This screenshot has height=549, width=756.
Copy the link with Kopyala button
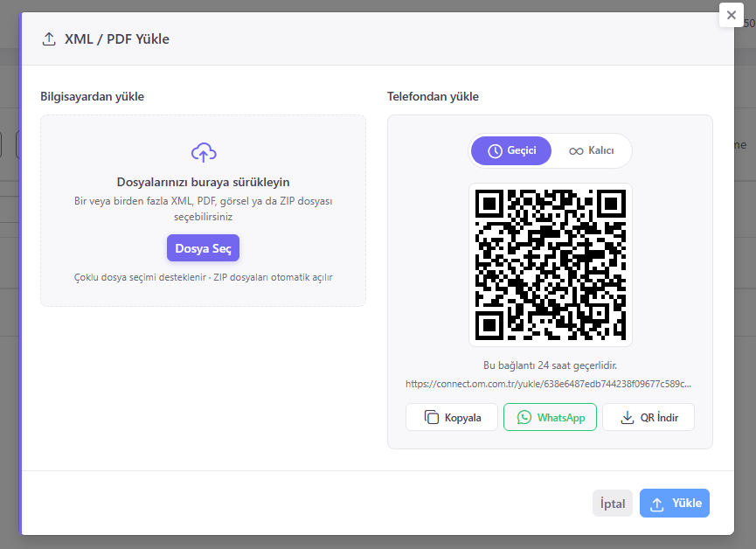[x=452, y=417]
